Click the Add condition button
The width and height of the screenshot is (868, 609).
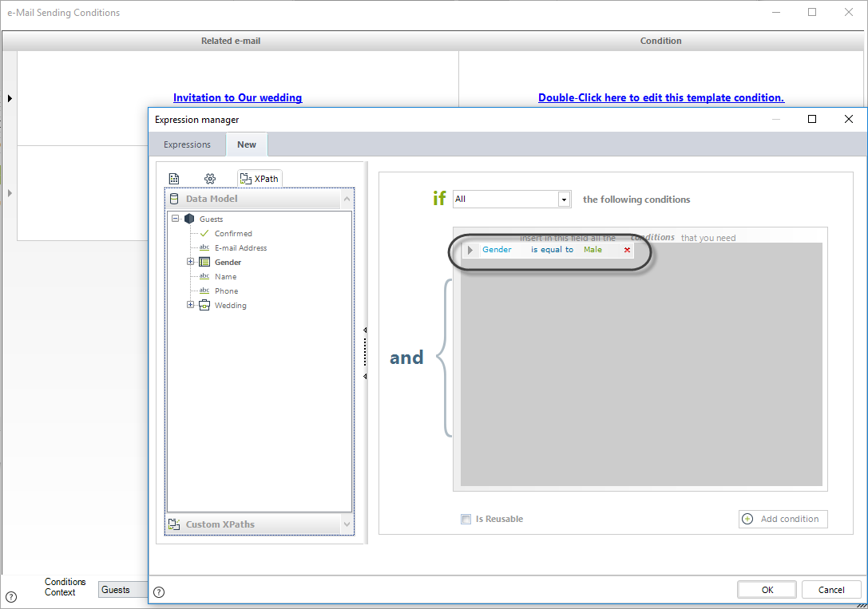pos(783,519)
